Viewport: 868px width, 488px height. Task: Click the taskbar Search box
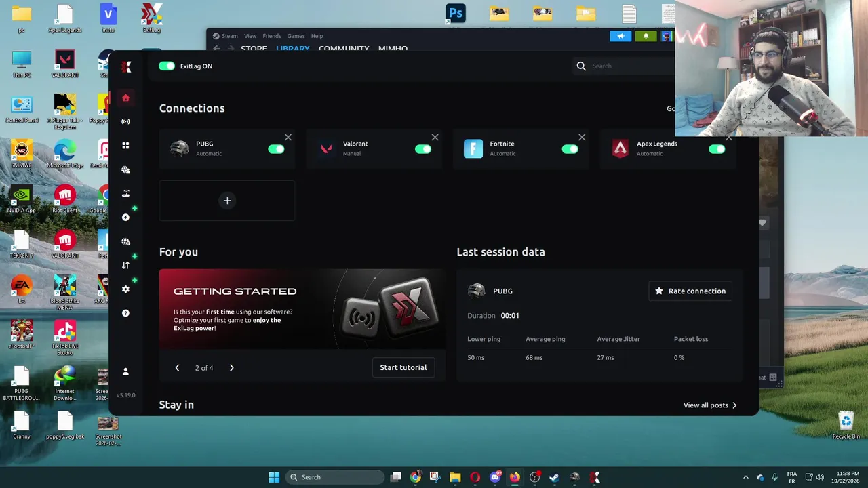pos(335,477)
